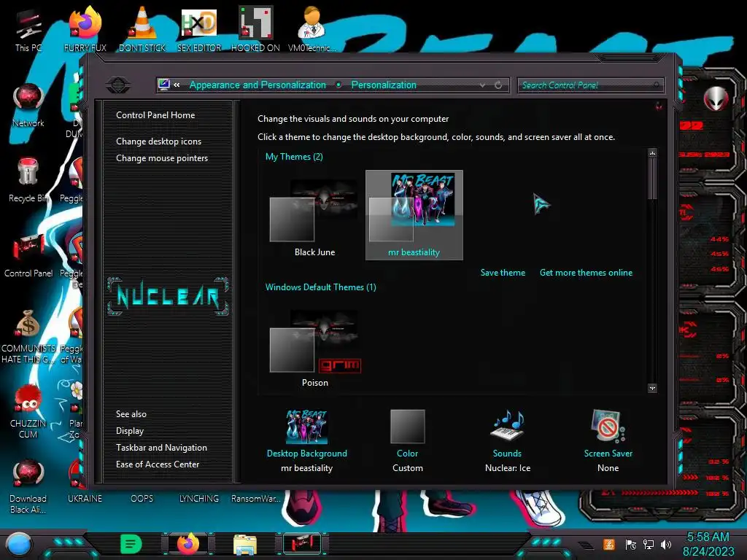
Task: Open the COMMUNISTS HATE THIS money bag icon
Action: 28,336
